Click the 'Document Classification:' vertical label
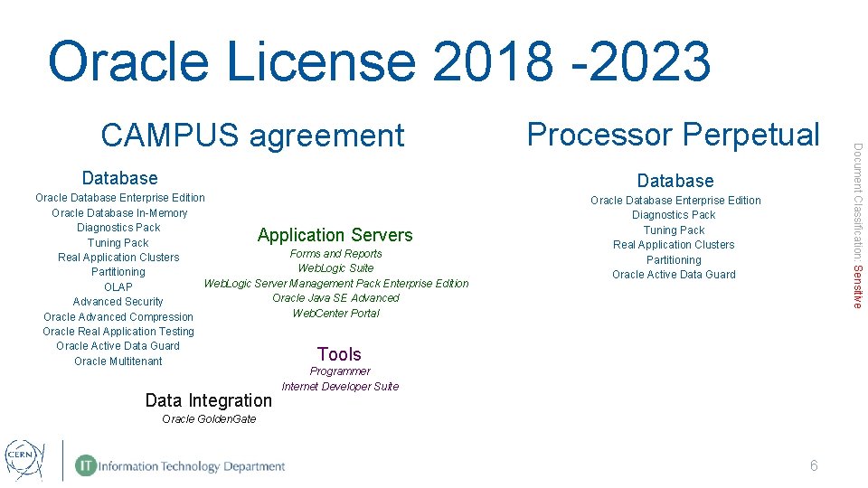 point(857,202)
